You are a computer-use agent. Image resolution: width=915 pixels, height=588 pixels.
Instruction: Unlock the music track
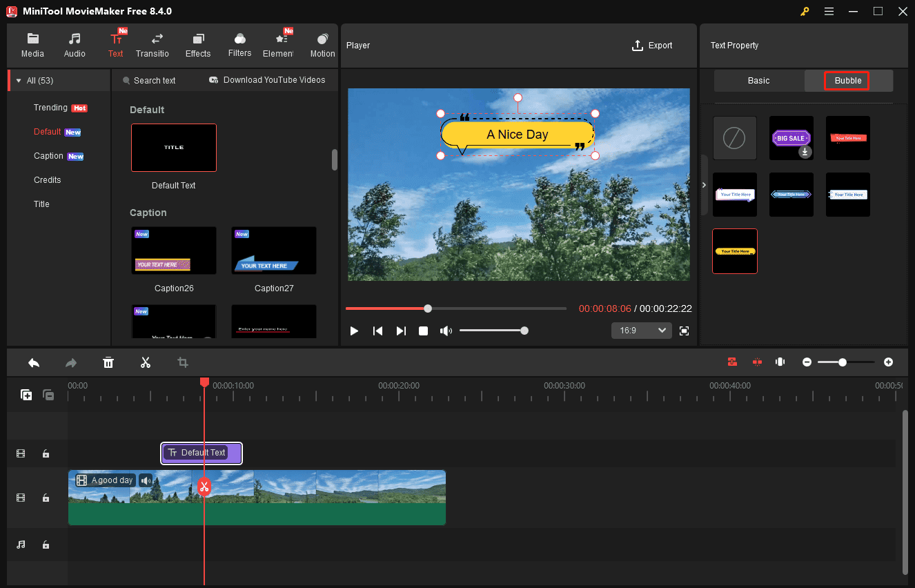tap(46, 545)
